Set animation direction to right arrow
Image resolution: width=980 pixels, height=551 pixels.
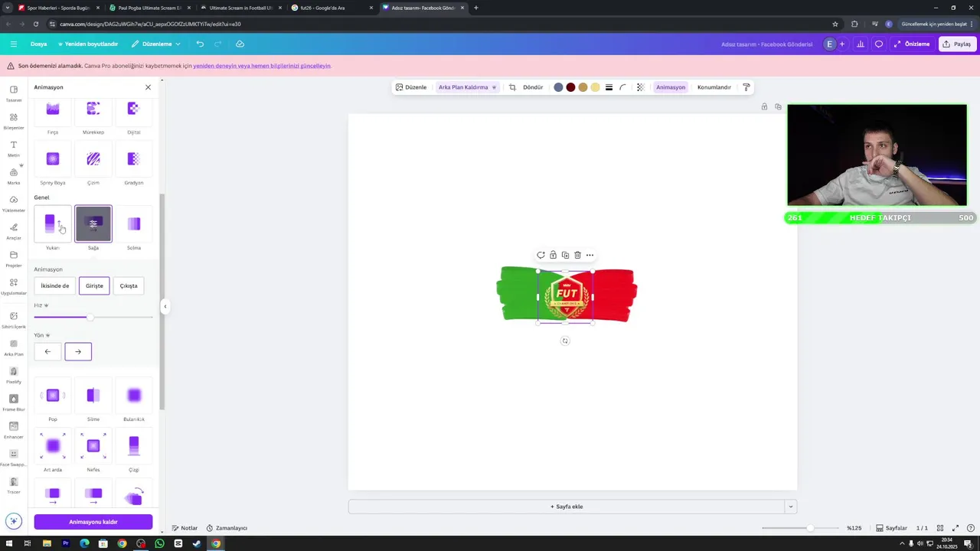pyautogui.click(x=78, y=352)
